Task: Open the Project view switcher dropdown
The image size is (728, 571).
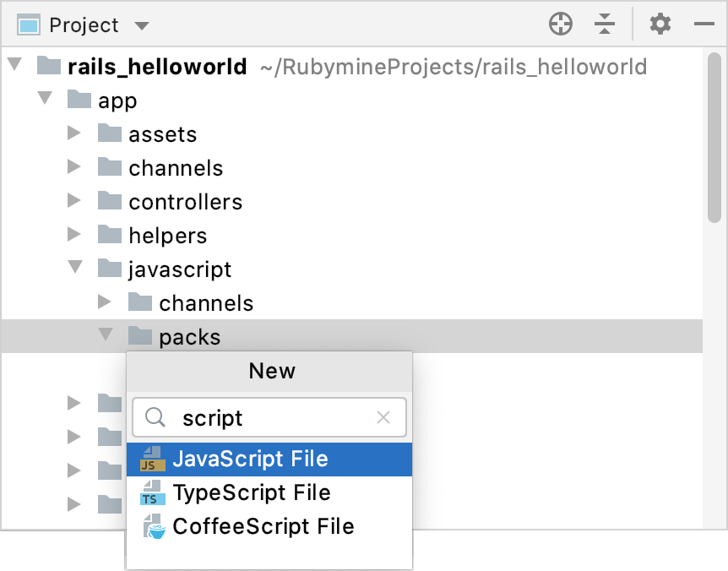Action: [141, 24]
